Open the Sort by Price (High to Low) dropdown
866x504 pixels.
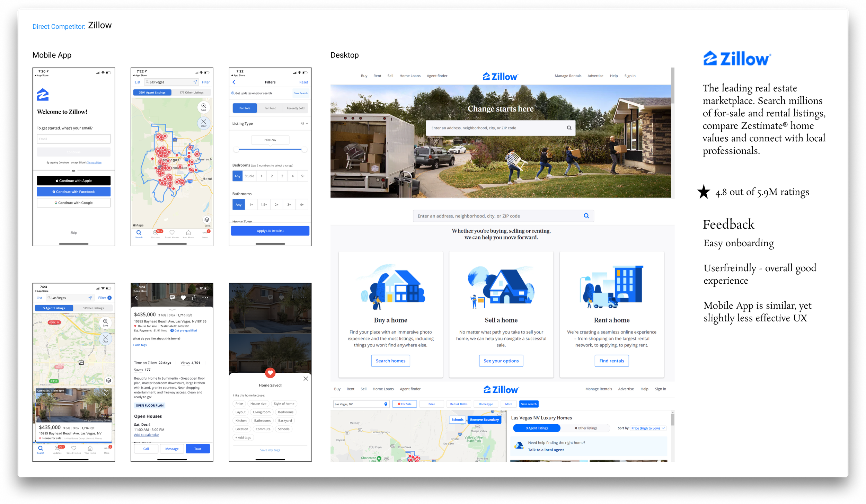[x=648, y=428]
